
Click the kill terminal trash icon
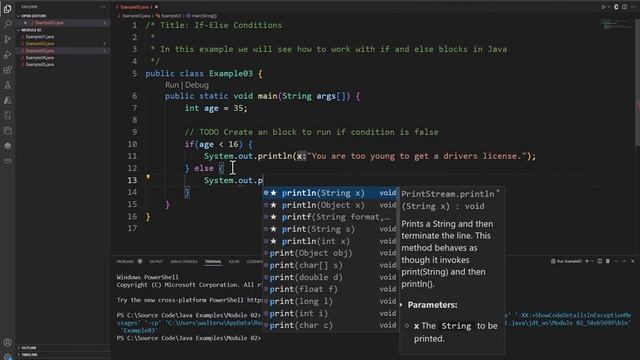(x=608, y=261)
